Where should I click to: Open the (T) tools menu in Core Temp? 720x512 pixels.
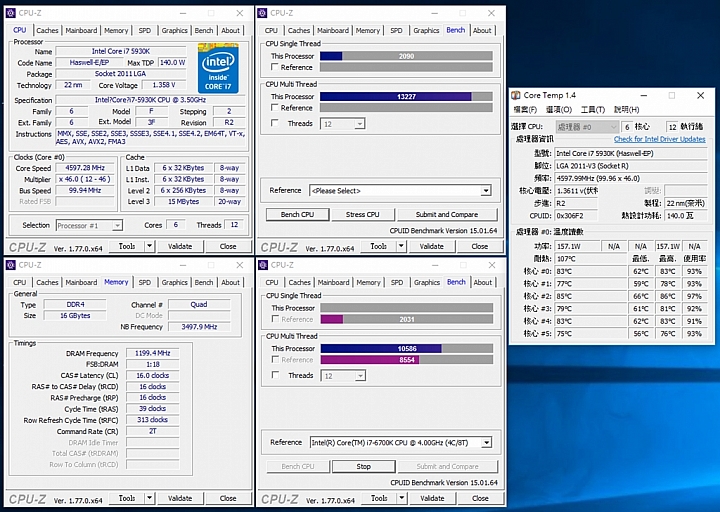593,109
